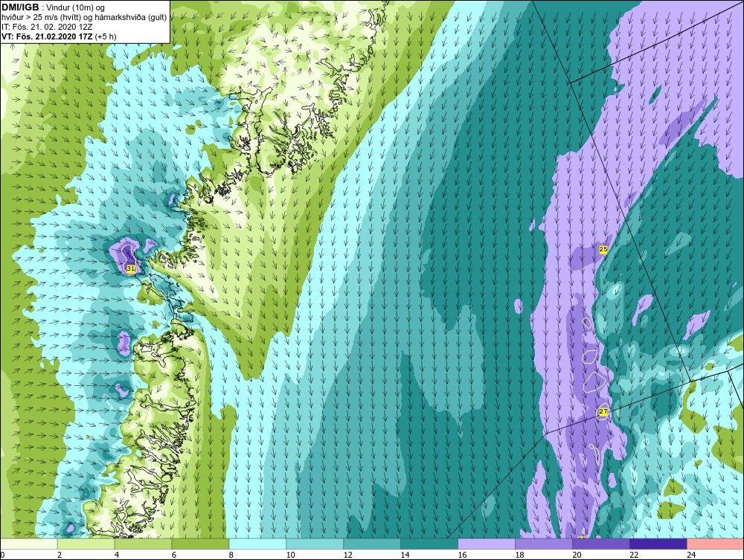Select the light cyan 8–10 m/s legend swatch

tap(257, 544)
